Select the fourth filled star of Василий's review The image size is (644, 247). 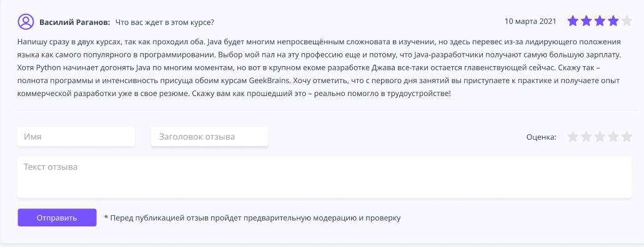pos(613,21)
